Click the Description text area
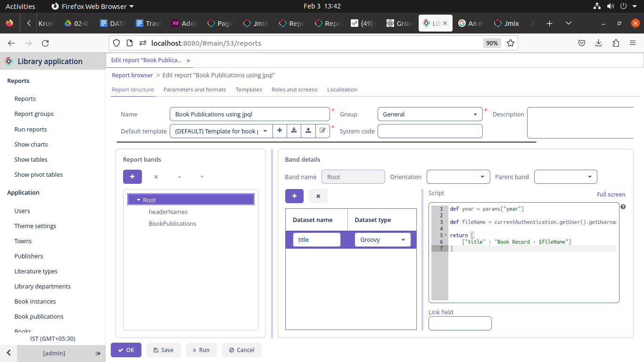The height and width of the screenshot is (362, 644). pos(580,123)
